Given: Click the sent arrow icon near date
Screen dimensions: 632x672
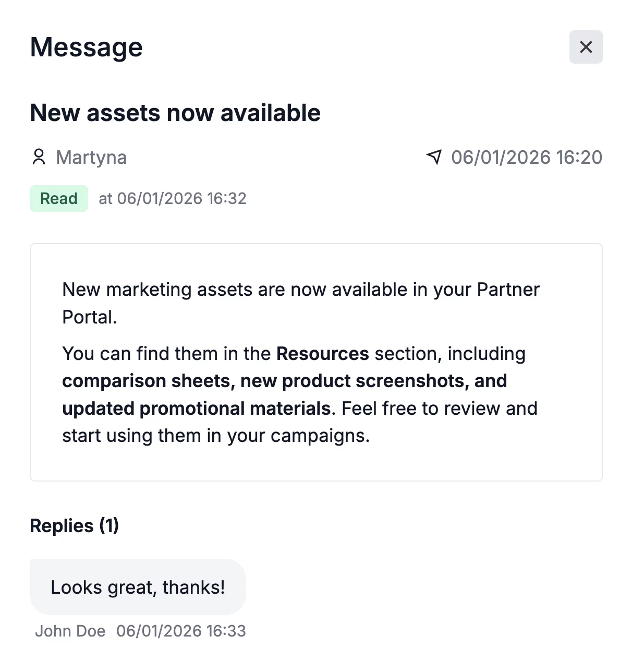Looking at the screenshot, I should (x=434, y=157).
